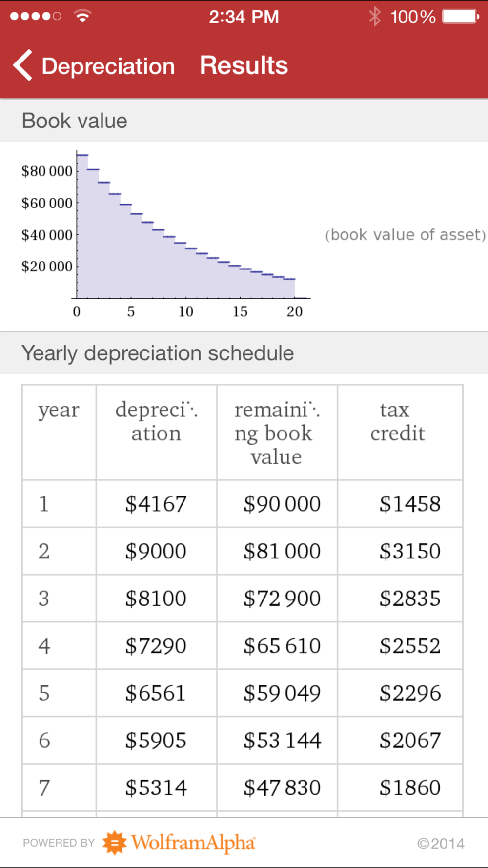Viewport: 488px width, 868px height.
Task: Select the year 1 depreciation $4167 cell
Action: (156, 504)
